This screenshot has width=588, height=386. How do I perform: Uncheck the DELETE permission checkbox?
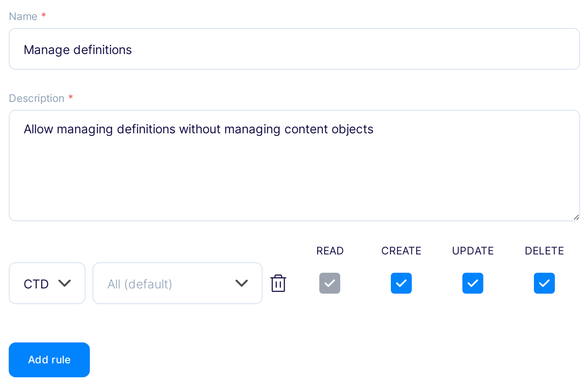coord(544,283)
